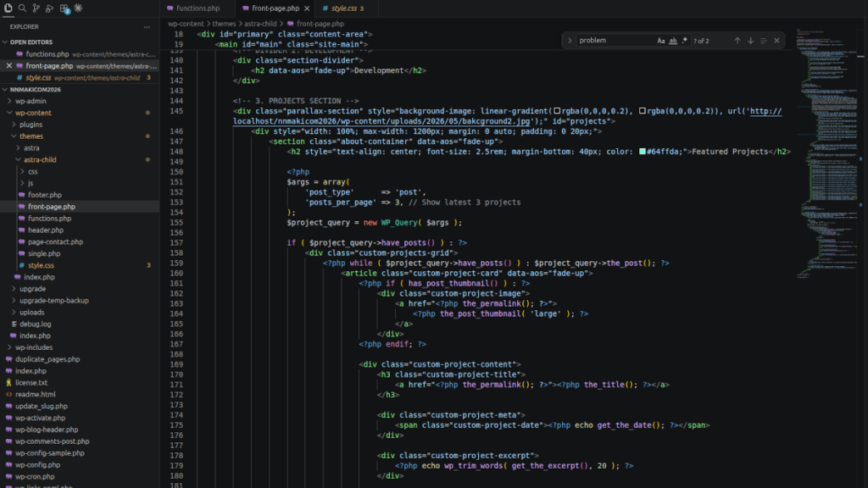Close front-page.php in Open Editors list
The image size is (868, 488).
coord(8,66)
